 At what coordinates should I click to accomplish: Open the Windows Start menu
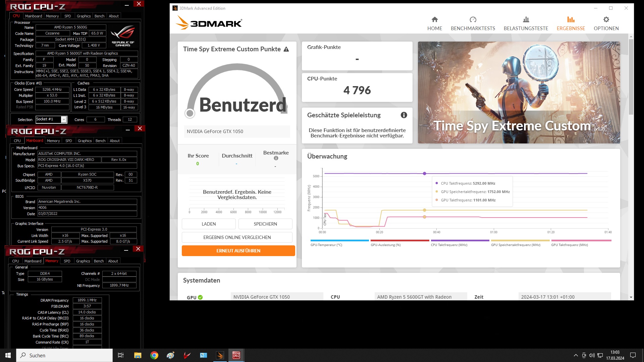(x=8, y=355)
